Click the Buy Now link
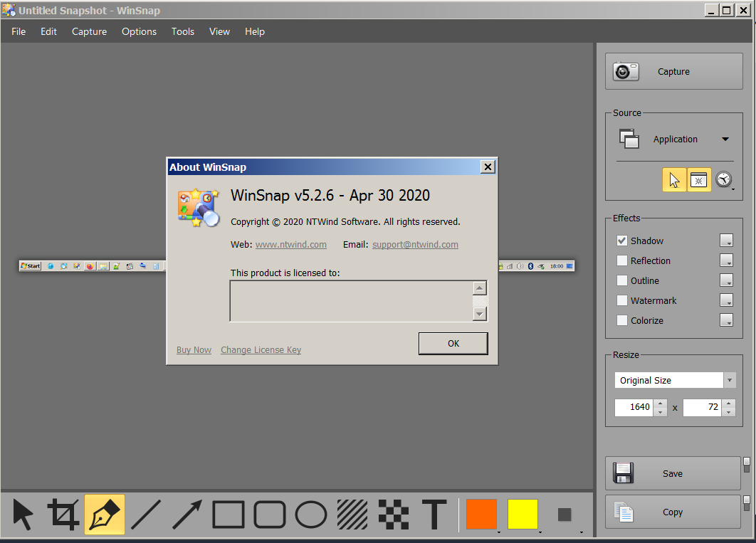The width and height of the screenshot is (756, 543). point(194,350)
